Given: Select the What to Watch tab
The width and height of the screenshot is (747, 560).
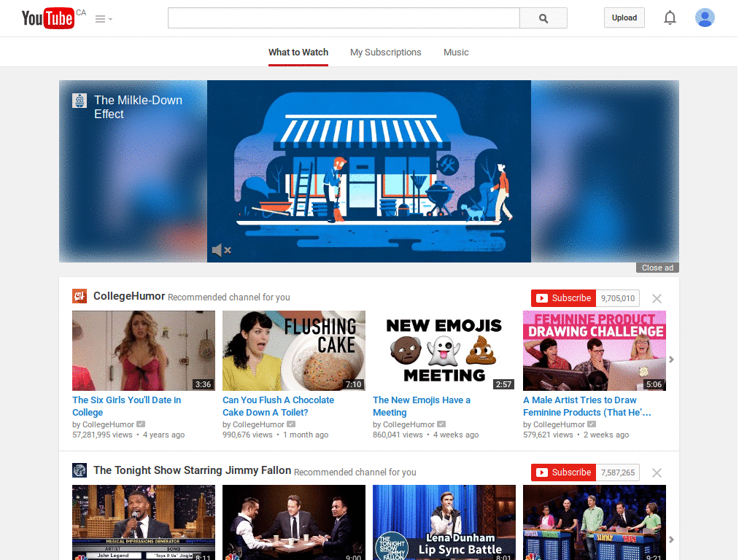Looking at the screenshot, I should [298, 52].
